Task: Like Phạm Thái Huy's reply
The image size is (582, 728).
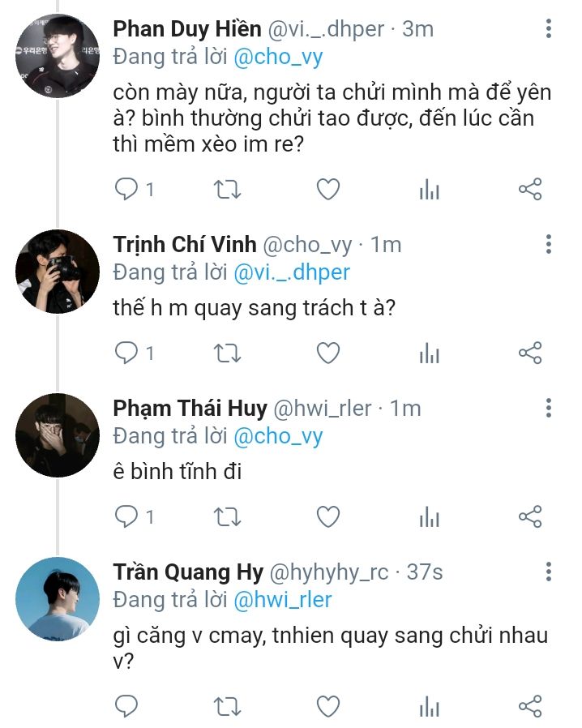Action: click(x=327, y=516)
